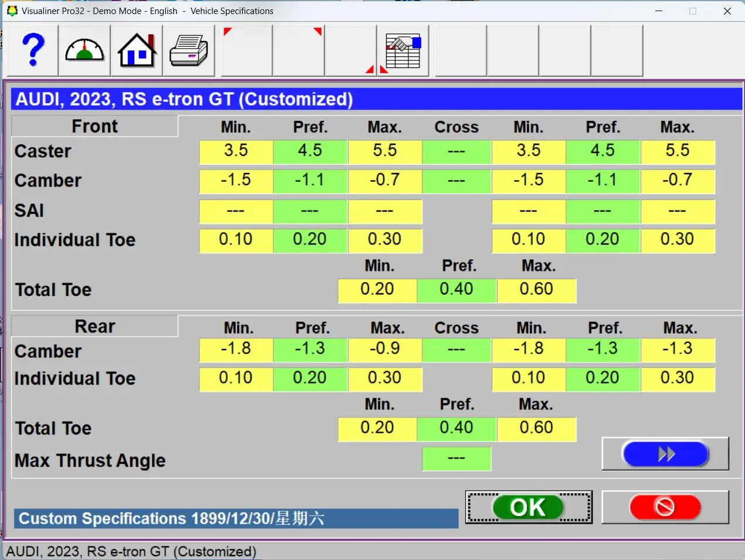Select right front Caster Min. value 3.5
The height and width of the screenshot is (560, 745).
529,152
